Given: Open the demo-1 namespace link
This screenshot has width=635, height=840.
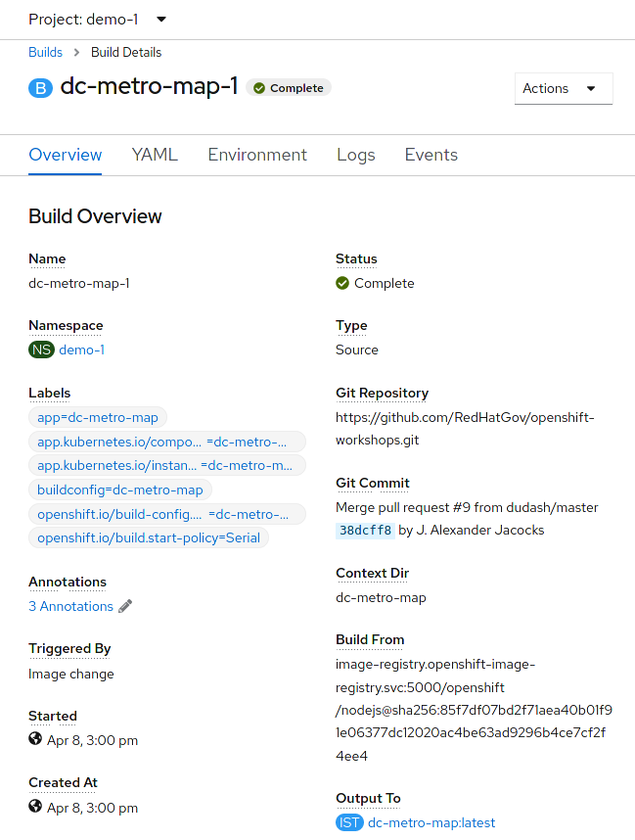Looking at the screenshot, I should (82, 350).
